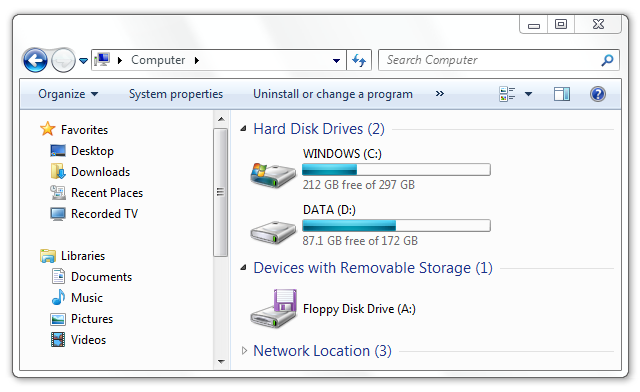
Task: Select the Floppy Disk Drive icon
Action: tap(273, 308)
